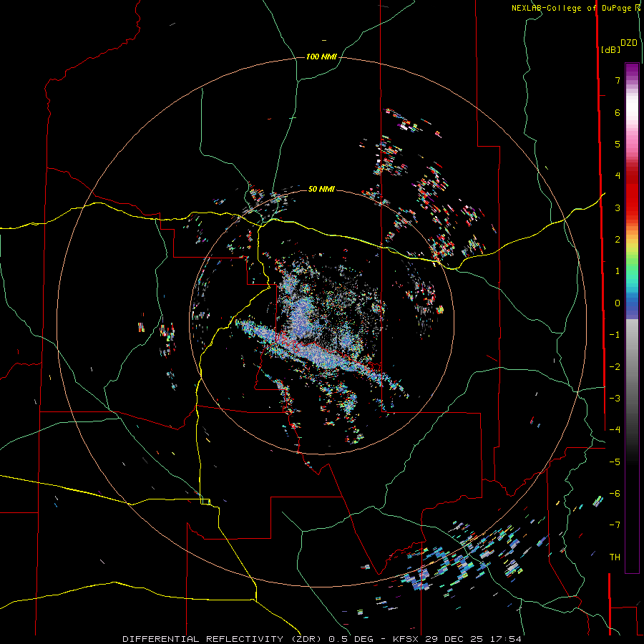Click the "50 NMI" range ring label
The height and width of the screenshot is (644, 644).
point(321,189)
